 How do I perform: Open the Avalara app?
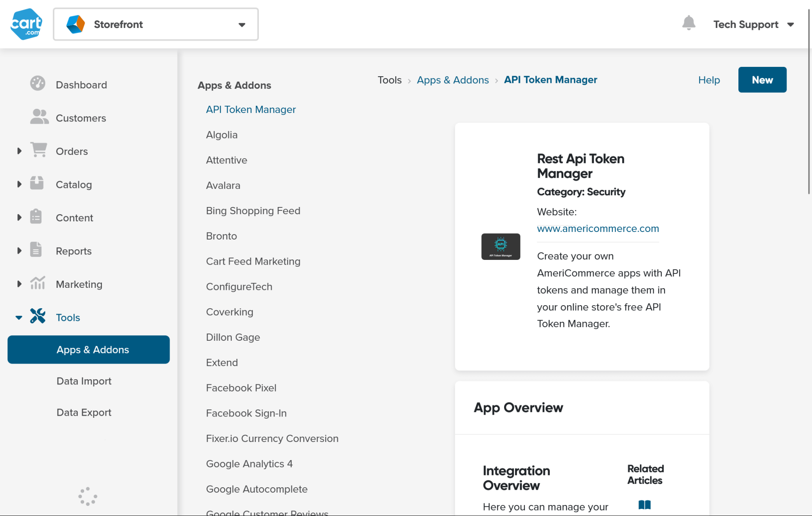pyautogui.click(x=223, y=185)
